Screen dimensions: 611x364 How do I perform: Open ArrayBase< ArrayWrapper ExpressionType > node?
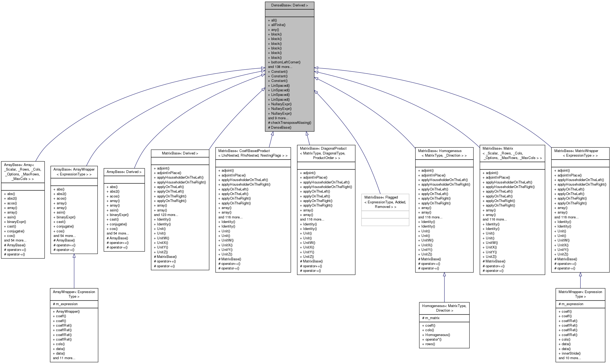coord(74,172)
